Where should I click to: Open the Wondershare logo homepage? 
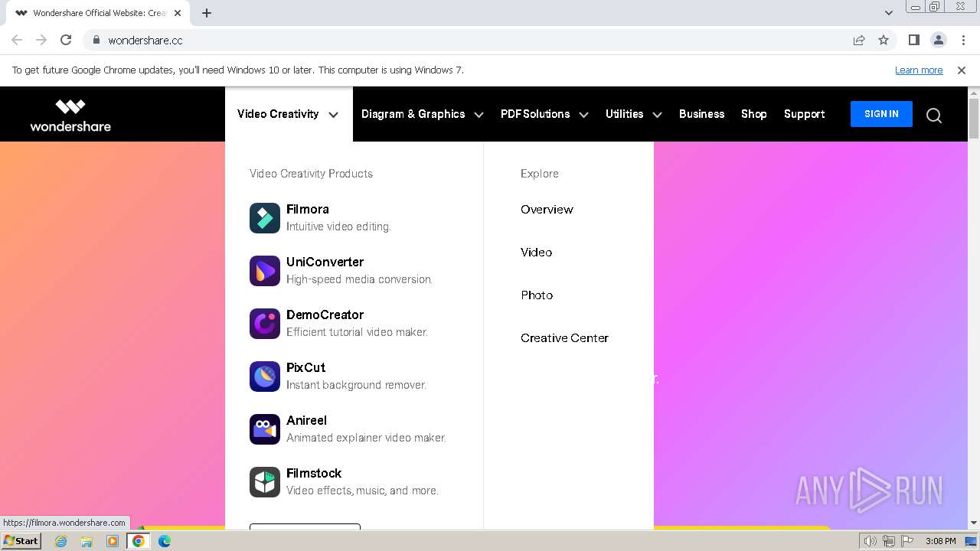pos(70,115)
